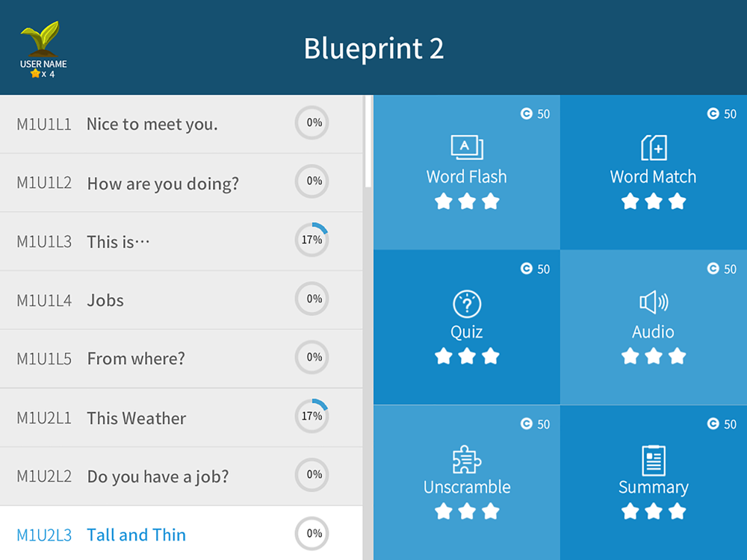Click the 17% progress ring for This is…
The image size is (747, 560).
tap(312, 240)
